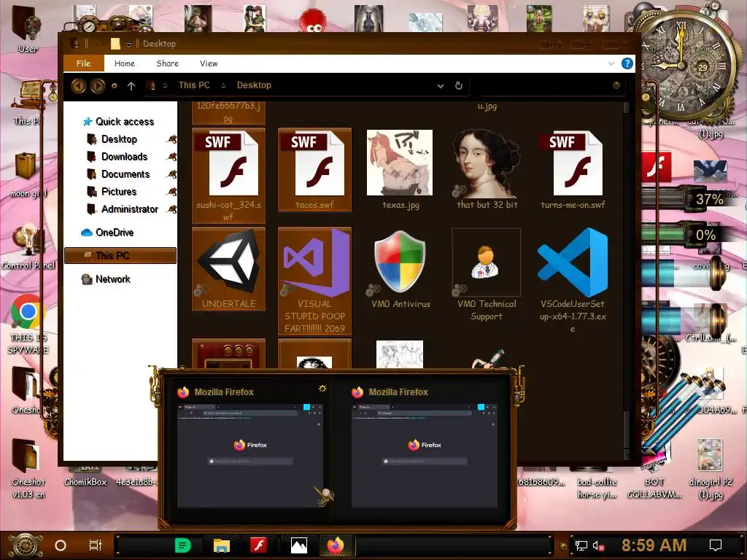This screenshot has width=747, height=560.
Task: Open the Control Panel desktop icon
Action: pos(28,246)
